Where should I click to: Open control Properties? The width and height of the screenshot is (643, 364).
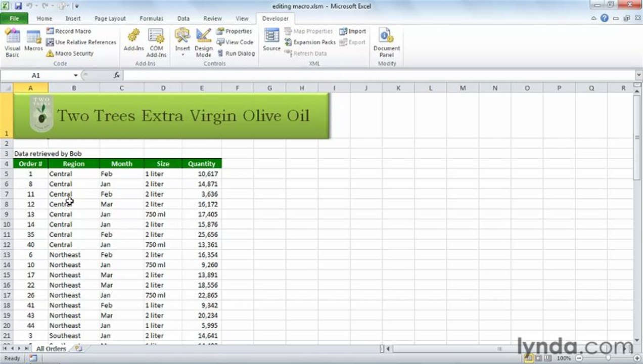[234, 31]
